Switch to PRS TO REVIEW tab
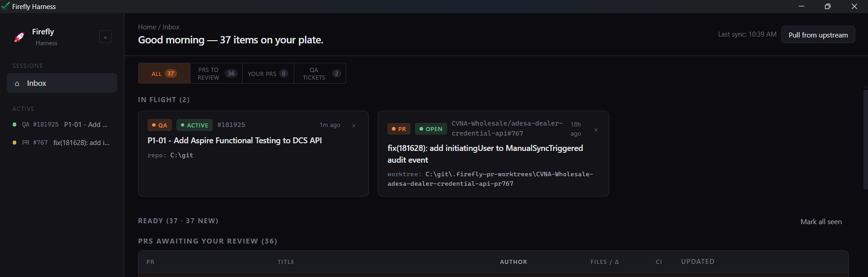868x277 pixels. (x=216, y=74)
